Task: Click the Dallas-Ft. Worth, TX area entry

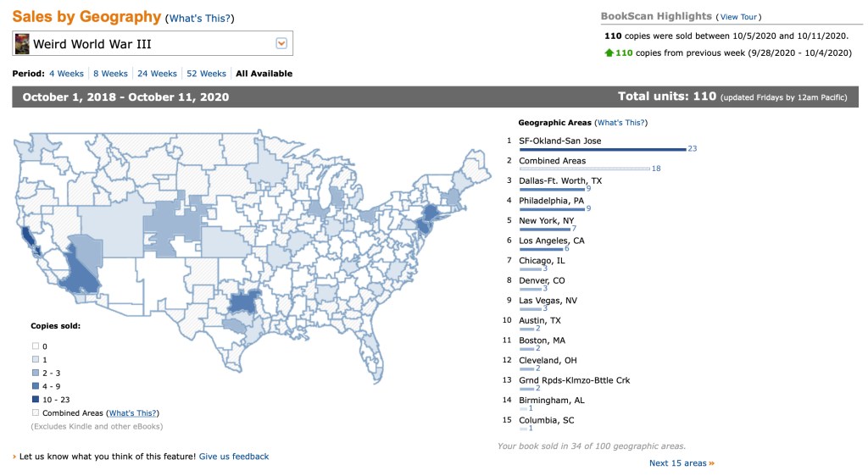Action: [x=560, y=180]
